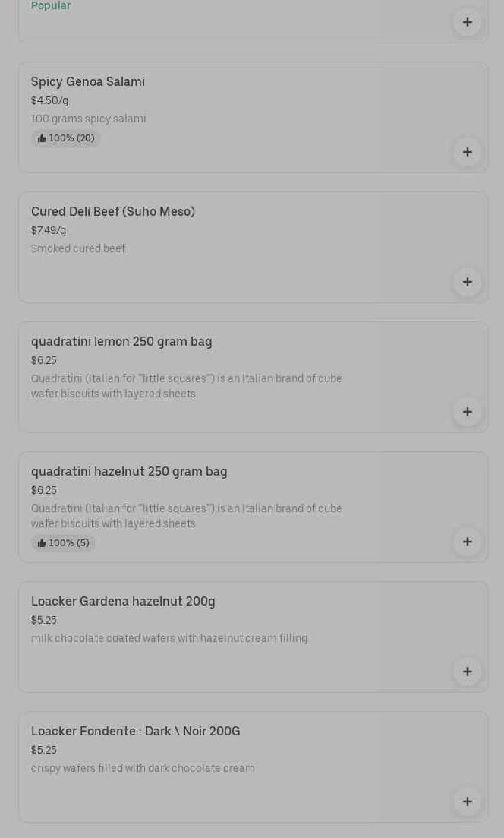Add Loacker Gardena hazelnut 200g to cart
Image resolution: width=504 pixels, height=838 pixels.
(x=467, y=672)
